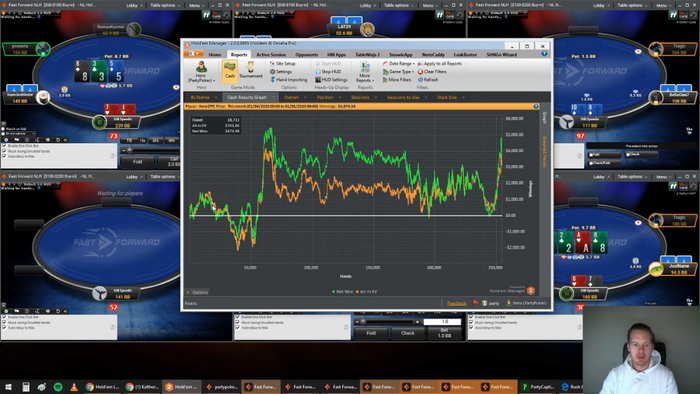Open HUD Settings in Heads-Up Display group
Screen dimensions: 700x394
[x=331, y=79]
